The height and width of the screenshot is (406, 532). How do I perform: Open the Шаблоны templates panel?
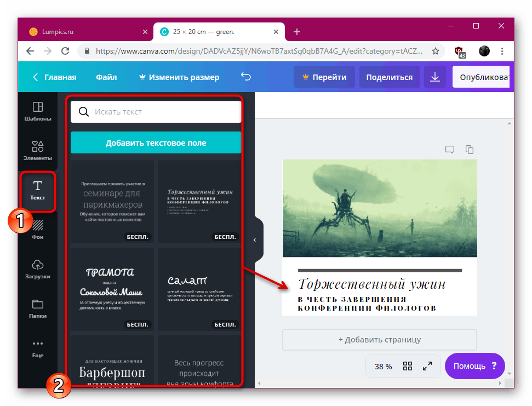tap(38, 111)
